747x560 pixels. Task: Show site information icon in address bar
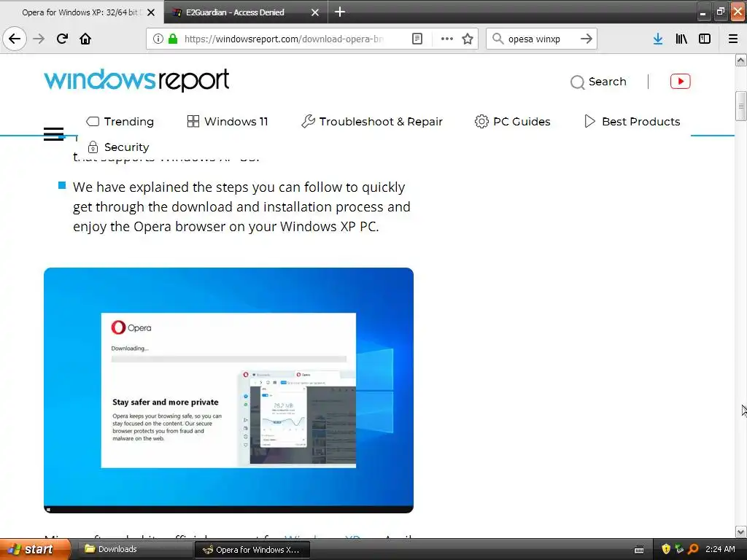pyautogui.click(x=158, y=39)
